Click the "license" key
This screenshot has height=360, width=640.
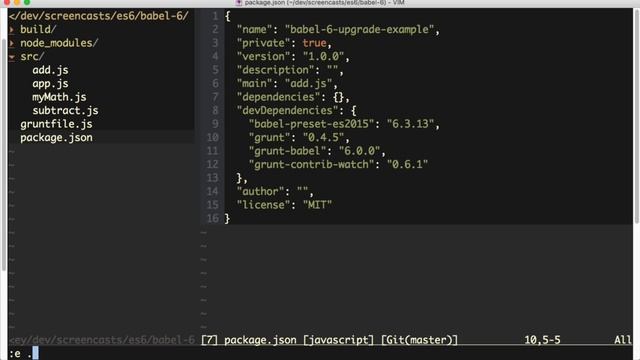263,204
